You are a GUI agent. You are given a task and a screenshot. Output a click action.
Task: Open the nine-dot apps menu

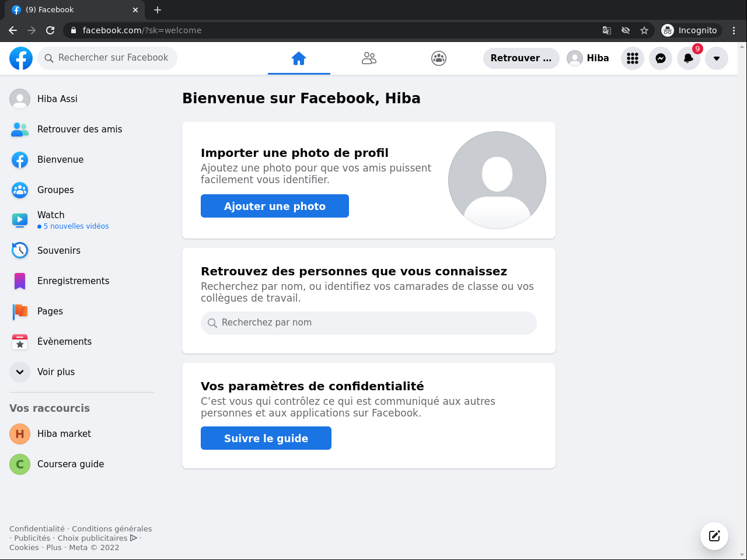point(633,58)
